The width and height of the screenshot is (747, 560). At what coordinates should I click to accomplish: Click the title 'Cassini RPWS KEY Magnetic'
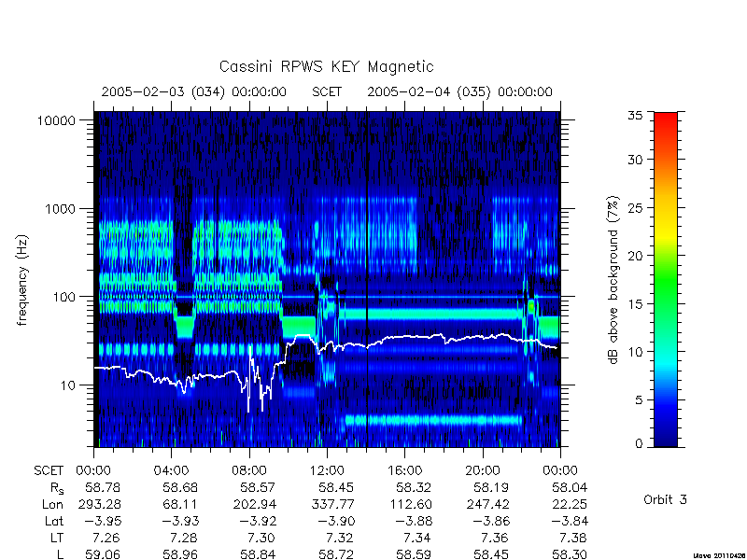click(326, 66)
